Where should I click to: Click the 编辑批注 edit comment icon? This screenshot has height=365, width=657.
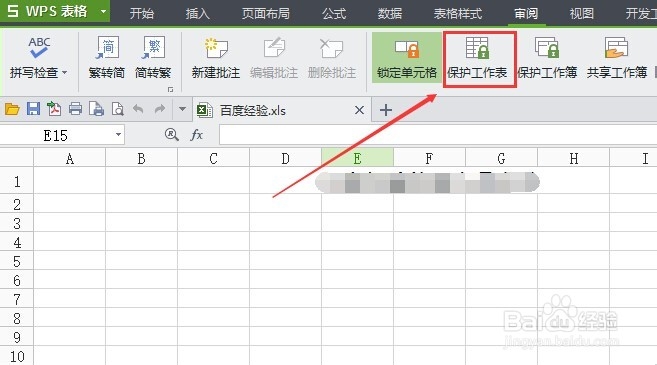click(x=274, y=48)
